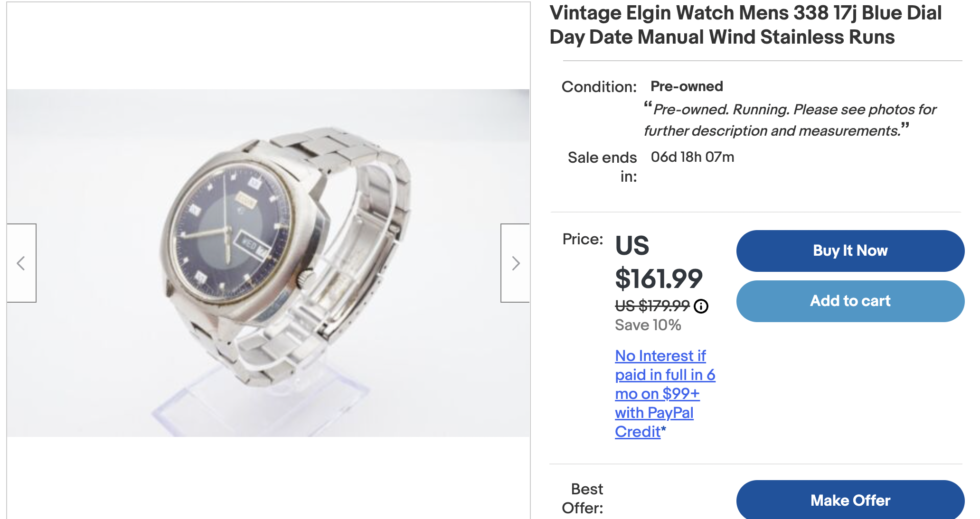Click the crossed-out US $179.99 price

[x=652, y=306]
